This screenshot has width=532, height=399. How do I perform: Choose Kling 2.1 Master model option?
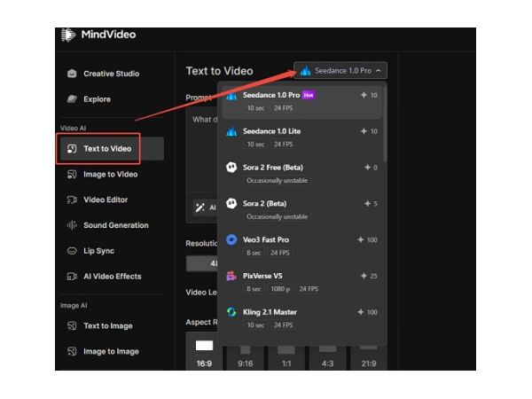[x=302, y=318]
